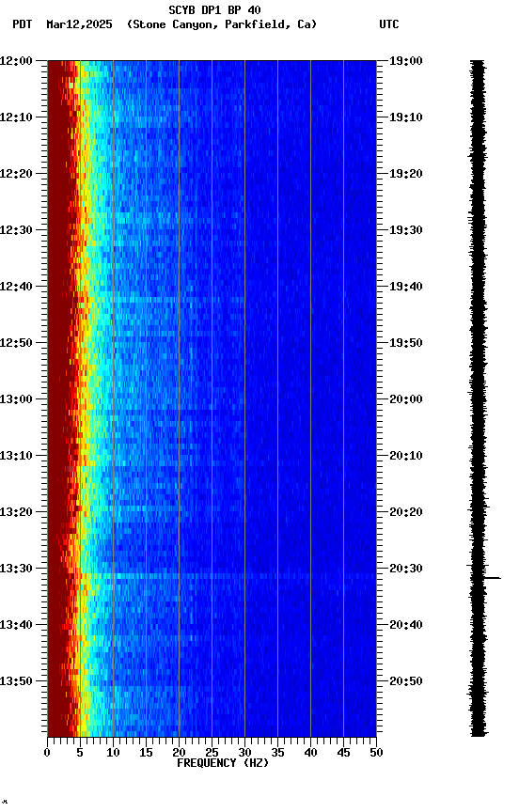
Task: Click the '19:10' UTC time label
Action: click(x=406, y=117)
